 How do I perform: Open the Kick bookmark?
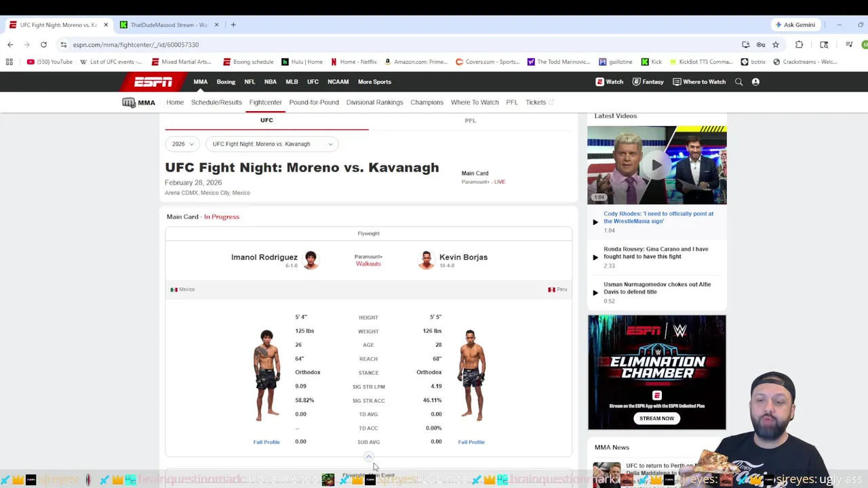652,62
